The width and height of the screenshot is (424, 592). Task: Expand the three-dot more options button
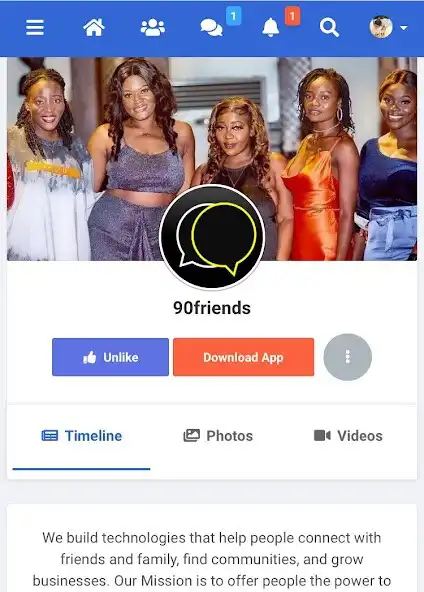tap(348, 357)
